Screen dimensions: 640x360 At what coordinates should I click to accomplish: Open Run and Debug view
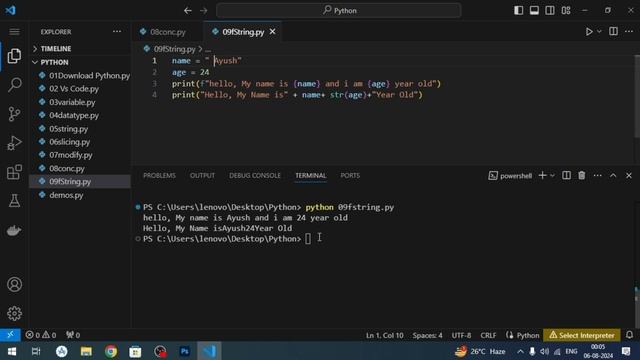click(x=14, y=143)
